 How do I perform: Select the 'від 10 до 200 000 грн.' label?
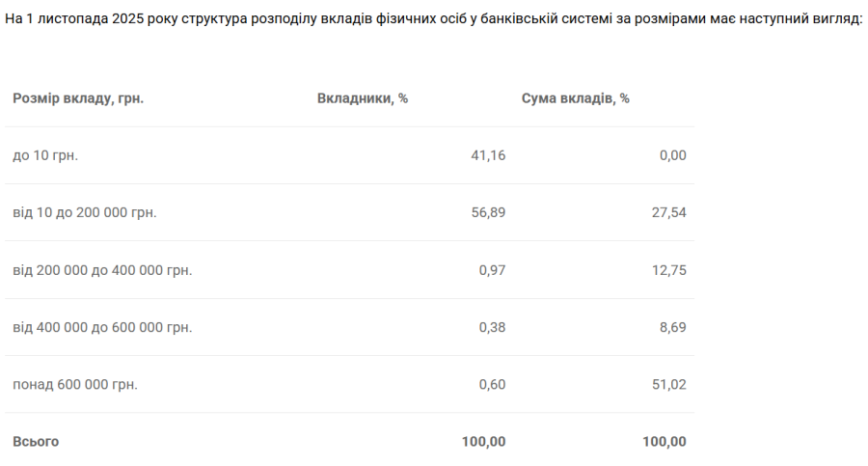(85, 212)
